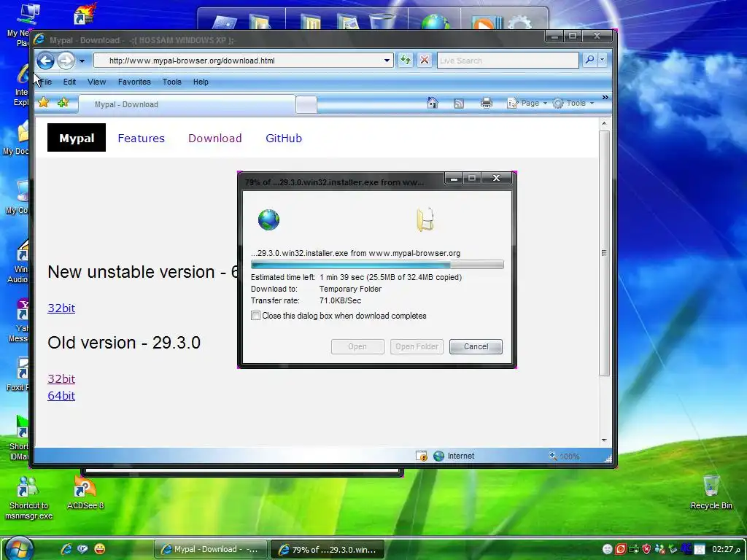Click the Internet zone globe in status bar
The height and width of the screenshot is (560, 747).
pos(438,456)
